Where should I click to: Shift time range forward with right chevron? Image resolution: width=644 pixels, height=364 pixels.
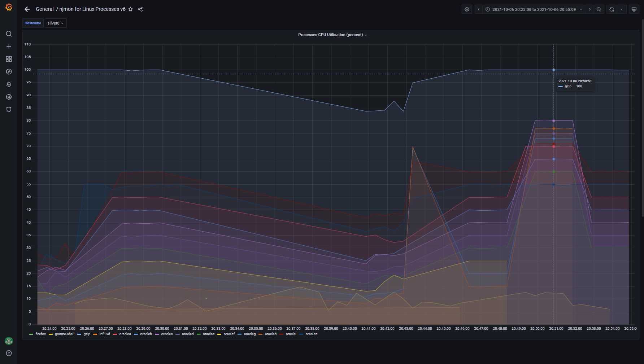coord(590,9)
